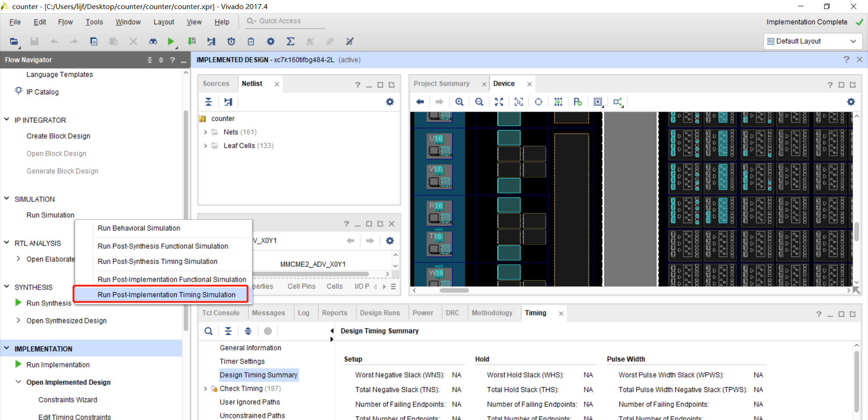This screenshot has height=420, width=868.
Task: Collapse the IMPLEMENTATION section
Action: click(x=7, y=348)
